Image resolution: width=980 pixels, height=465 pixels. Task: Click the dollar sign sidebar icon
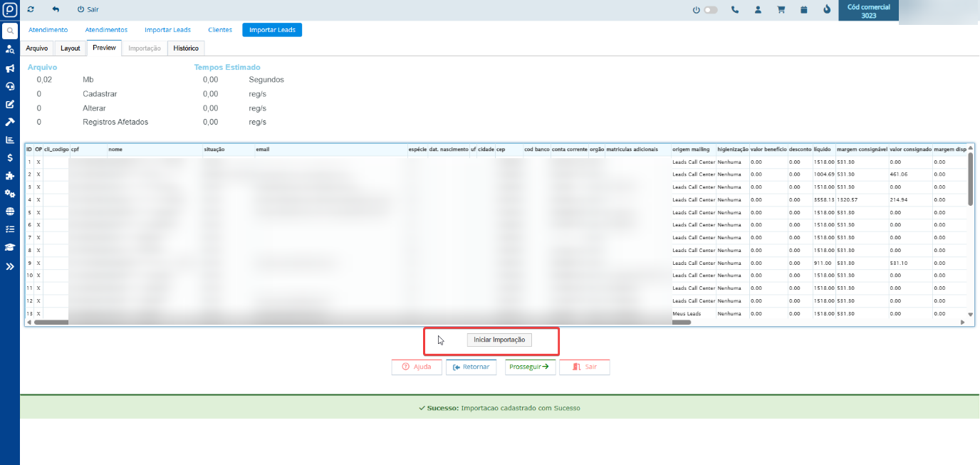point(10,158)
